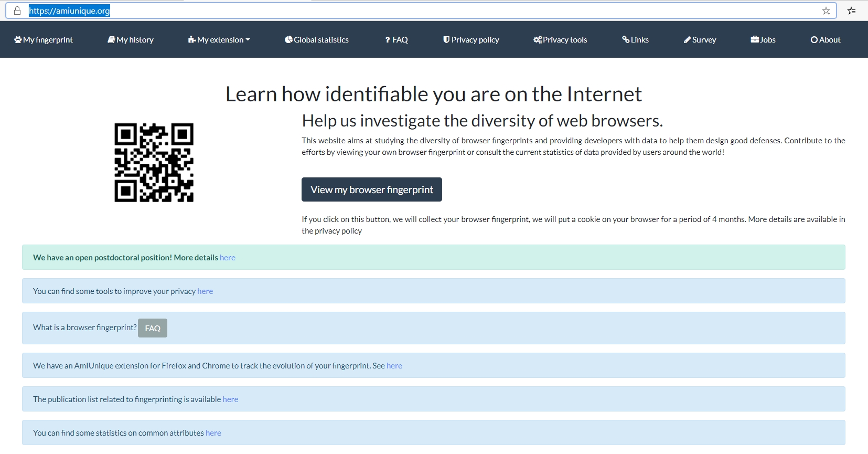The image size is (868, 454).
Task: Open the Jobs nav item
Action: coord(763,40)
